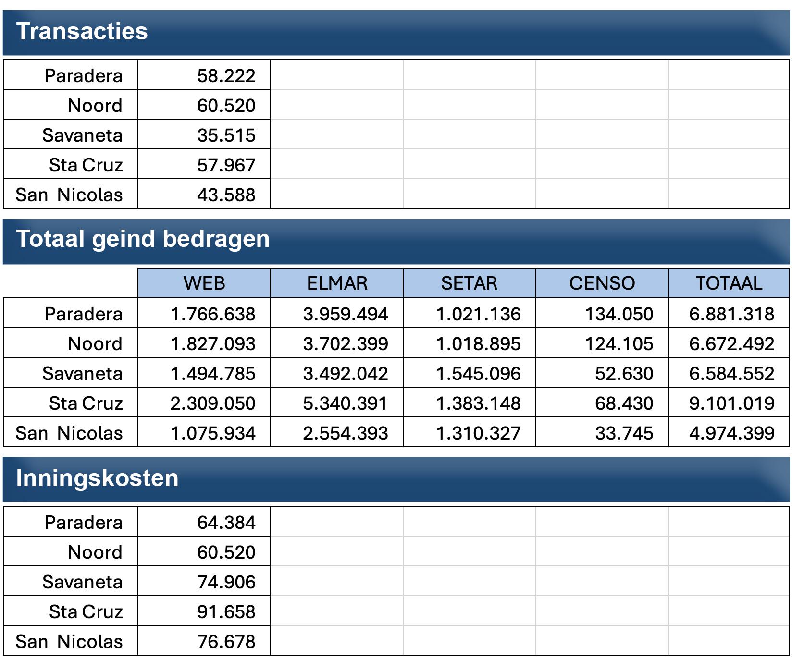Select the ELMAR column header
Screen dimensions: 792x672
pos(337,283)
